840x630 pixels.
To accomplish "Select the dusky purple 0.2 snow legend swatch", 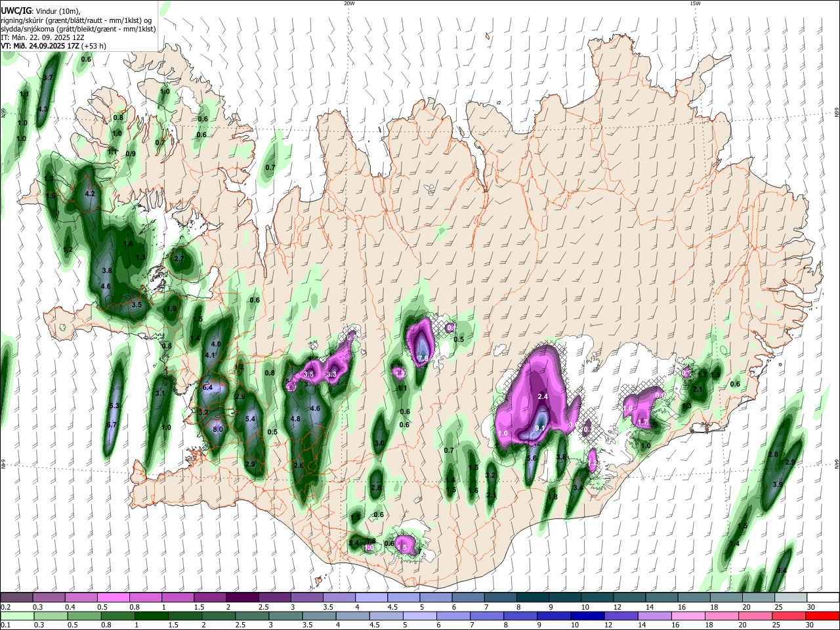I will pos(16,597).
